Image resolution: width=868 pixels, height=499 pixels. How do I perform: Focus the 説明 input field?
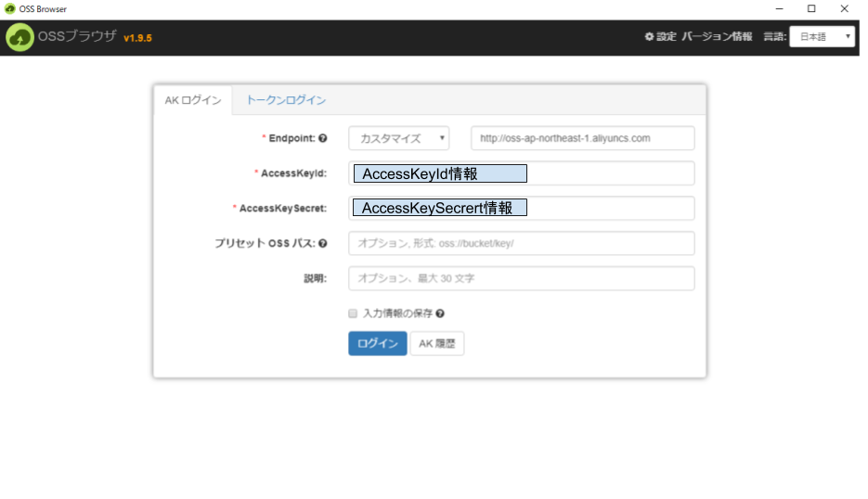point(522,278)
